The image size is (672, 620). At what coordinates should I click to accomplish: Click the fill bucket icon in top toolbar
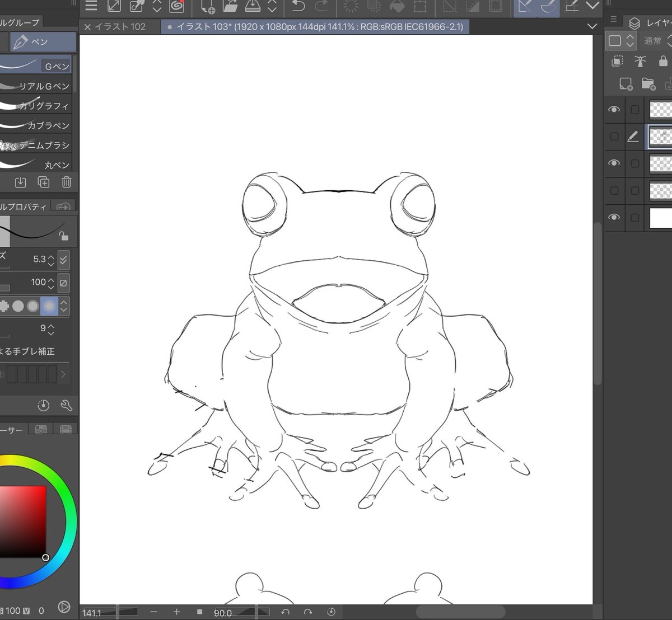click(x=397, y=6)
